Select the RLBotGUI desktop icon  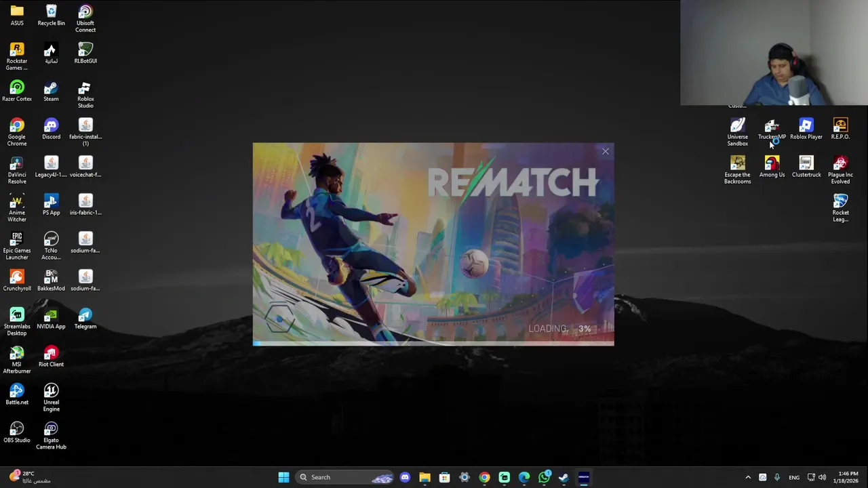tap(85, 53)
